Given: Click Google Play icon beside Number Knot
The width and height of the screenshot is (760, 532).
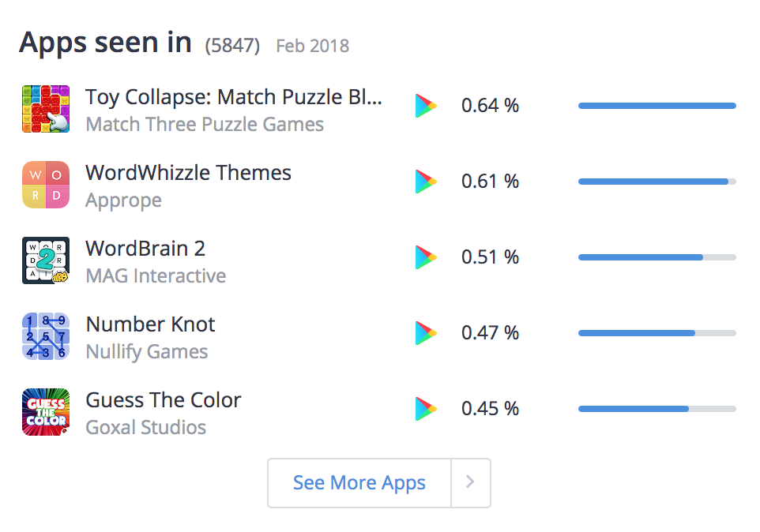Looking at the screenshot, I should click(426, 333).
